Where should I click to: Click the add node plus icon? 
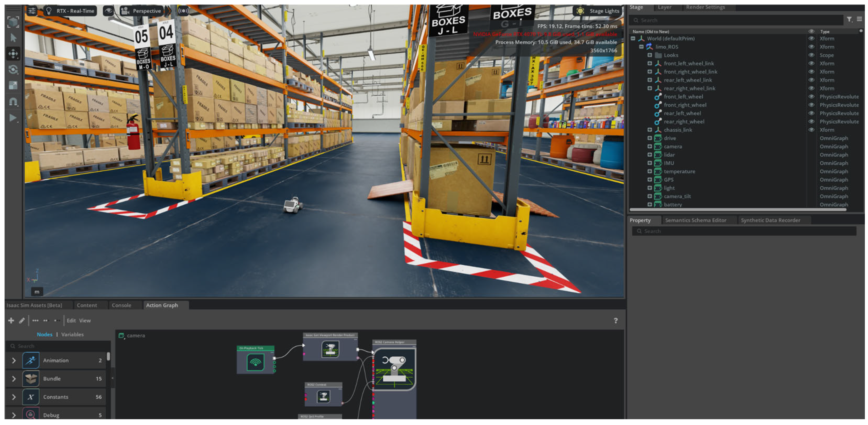tap(11, 320)
